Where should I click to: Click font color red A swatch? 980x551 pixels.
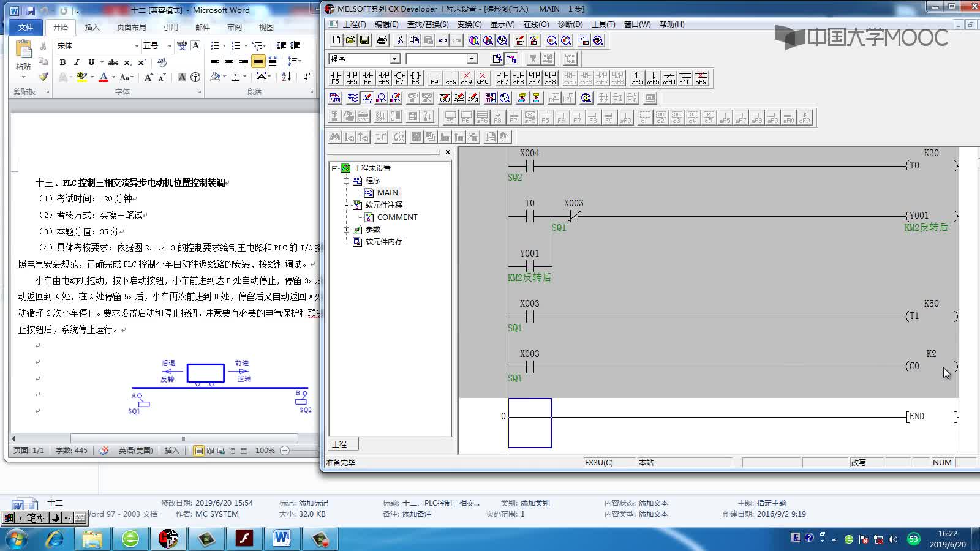104,77
